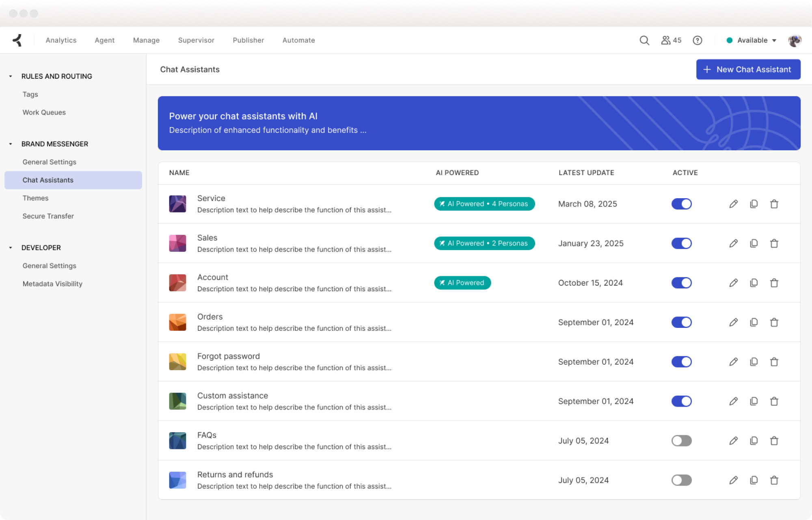Open the Analytics menu
Viewport: 812px width, 520px height.
tap(61, 40)
